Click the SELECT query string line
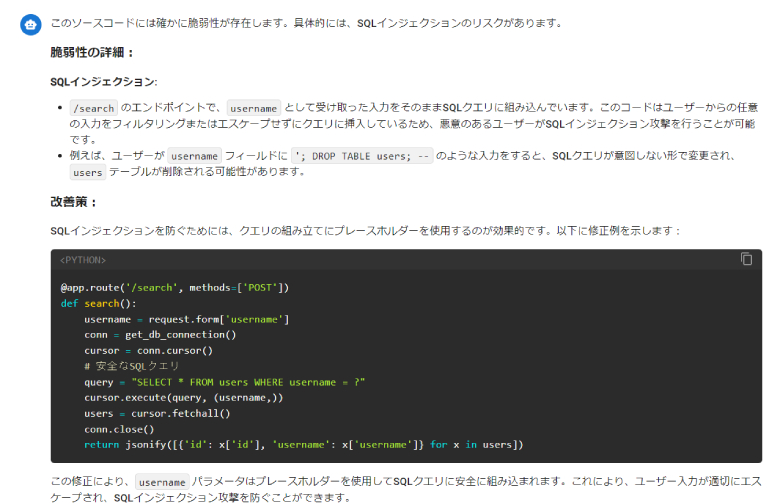 pos(224,382)
